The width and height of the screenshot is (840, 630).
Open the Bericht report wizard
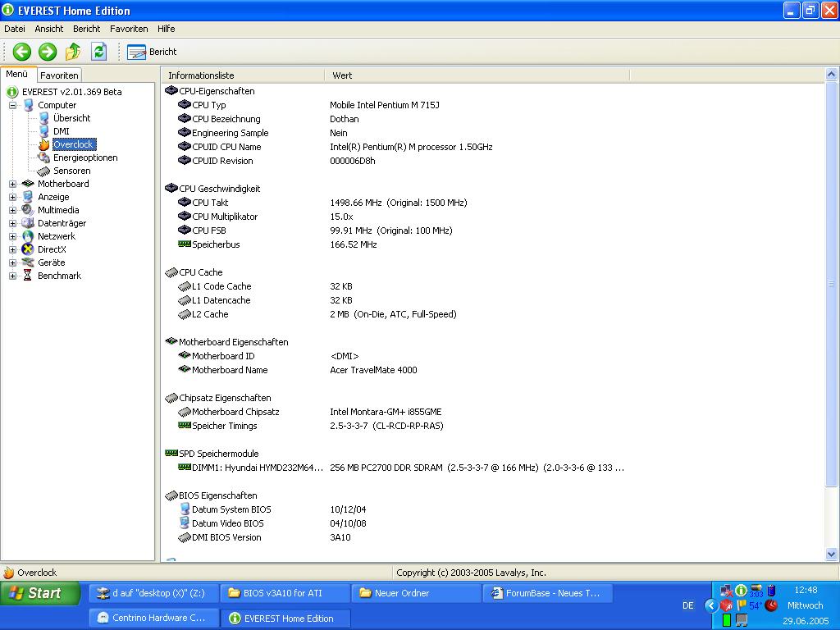(152, 52)
